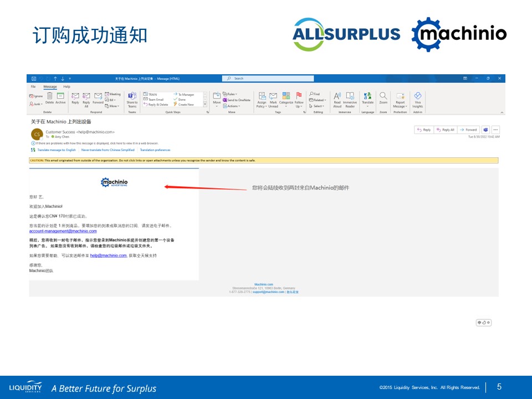Click the feedback reaction widget

tap(484, 323)
